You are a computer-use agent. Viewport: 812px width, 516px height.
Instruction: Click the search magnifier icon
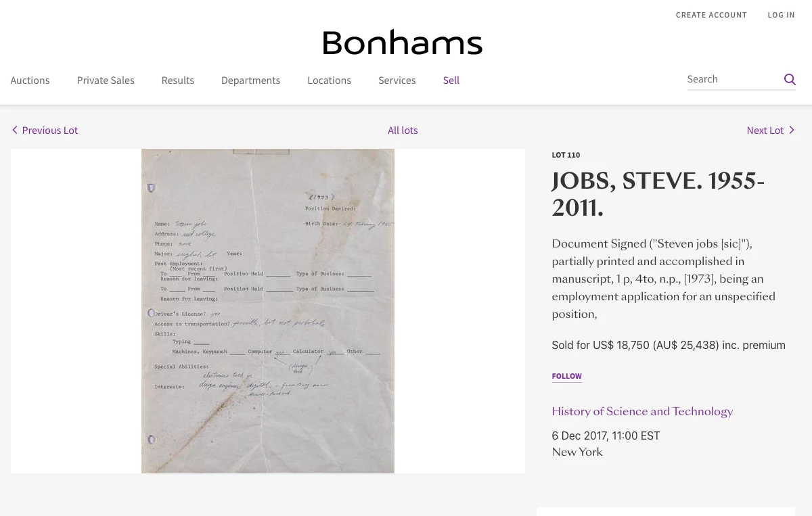(x=790, y=80)
